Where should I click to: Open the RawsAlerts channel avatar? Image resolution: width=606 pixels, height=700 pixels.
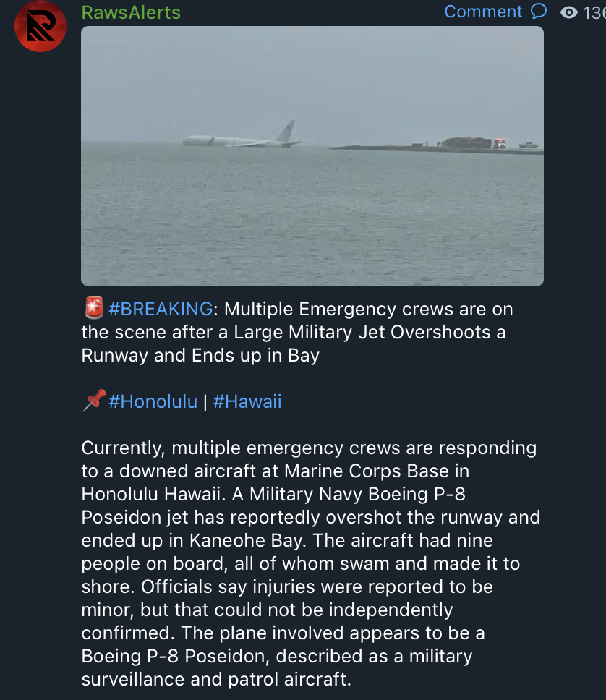coord(40,26)
